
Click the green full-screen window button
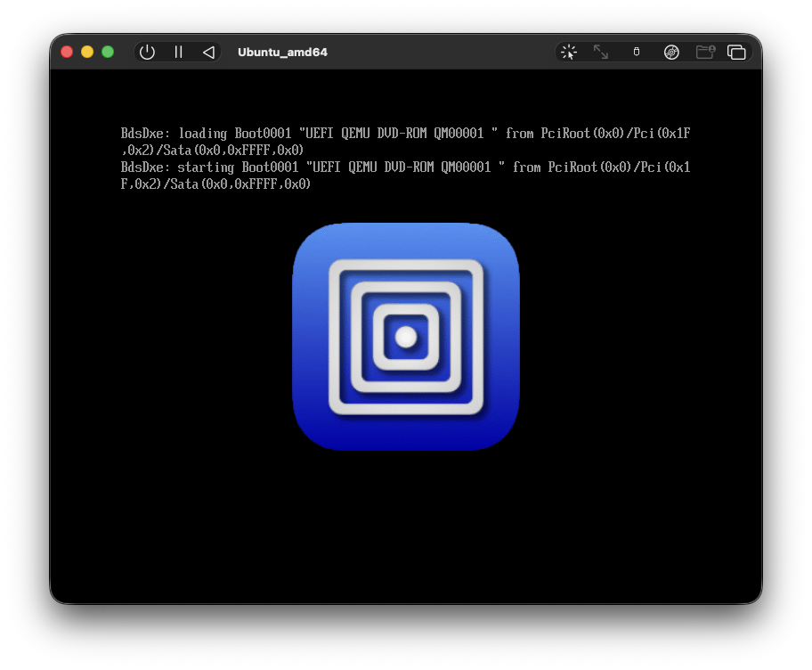[108, 52]
